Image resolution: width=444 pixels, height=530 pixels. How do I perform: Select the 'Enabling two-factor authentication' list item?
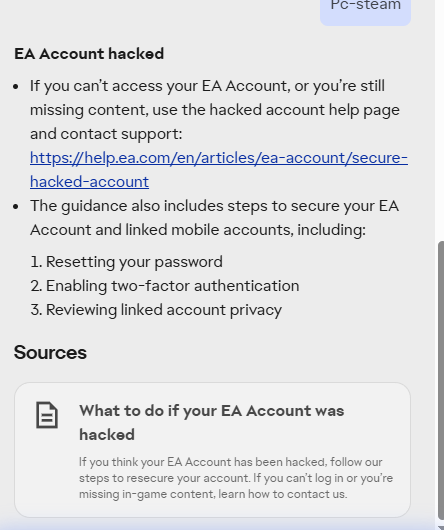pos(165,286)
